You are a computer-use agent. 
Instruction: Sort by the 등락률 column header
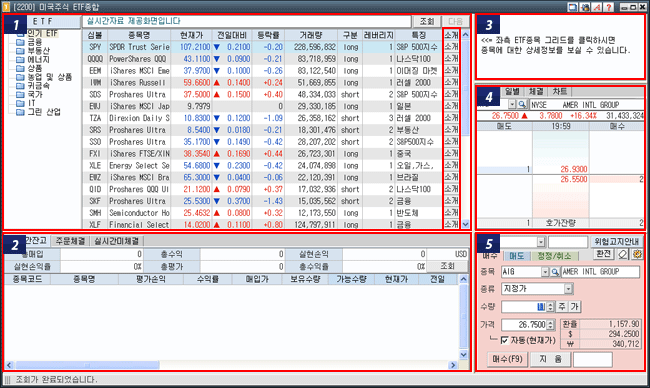tap(269, 35)
